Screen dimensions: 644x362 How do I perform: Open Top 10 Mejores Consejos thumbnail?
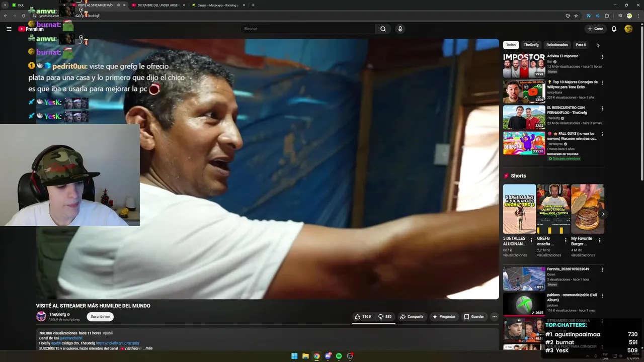pos(524,92)
